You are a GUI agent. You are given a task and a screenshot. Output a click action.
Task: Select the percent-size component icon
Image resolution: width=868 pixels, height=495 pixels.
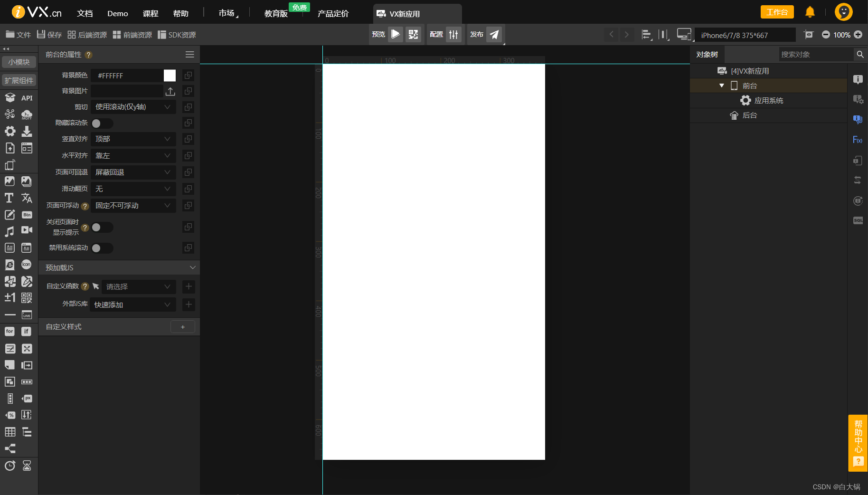point(9,415)
